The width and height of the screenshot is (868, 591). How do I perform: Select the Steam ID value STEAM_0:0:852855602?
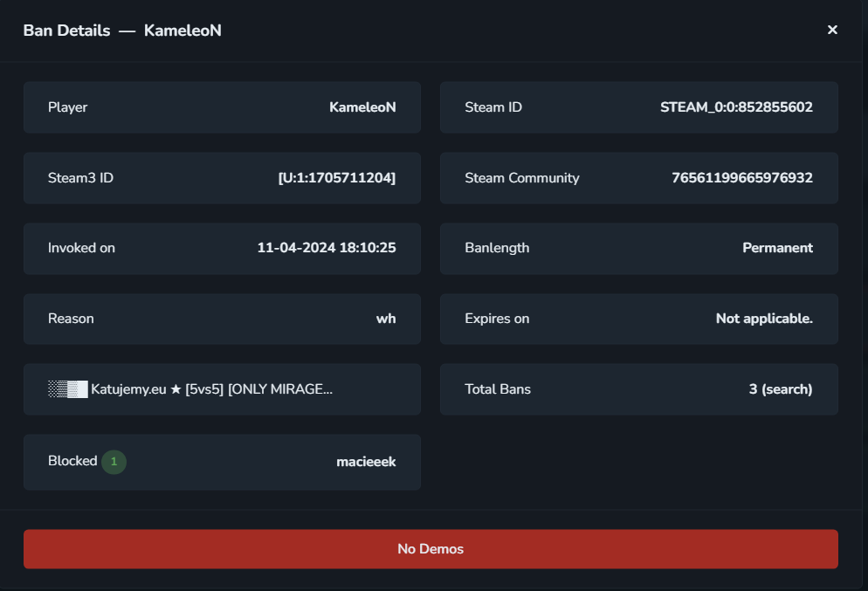click(x=736, y=107)
